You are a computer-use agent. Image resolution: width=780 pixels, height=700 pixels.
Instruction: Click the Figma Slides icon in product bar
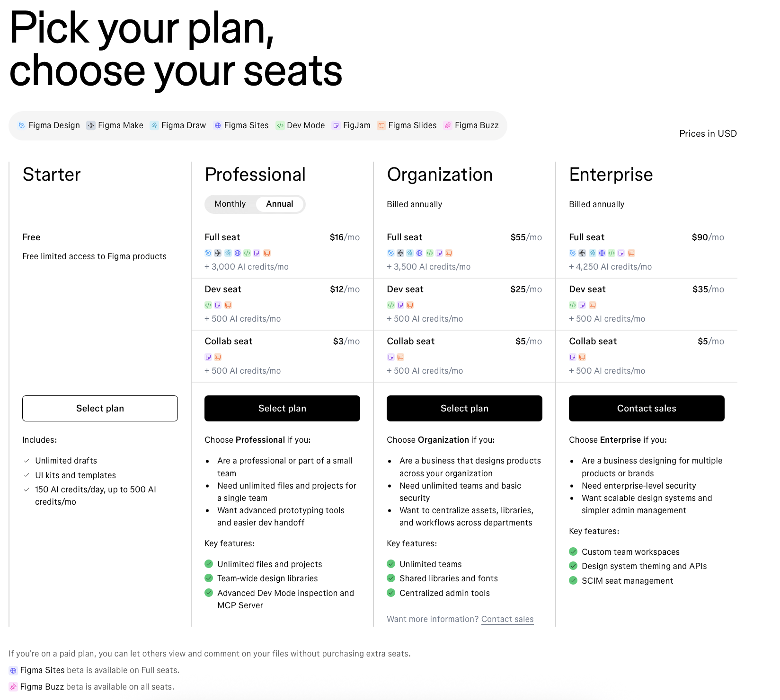(x=381, y=125)
